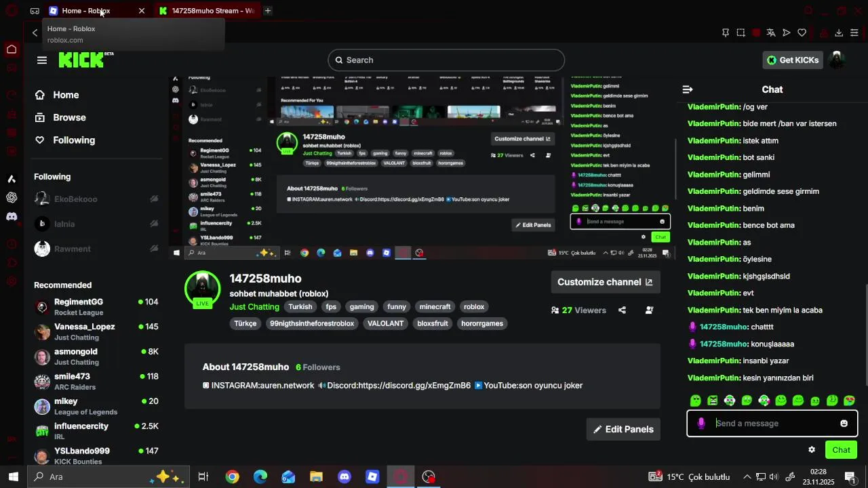Go back with browser back arrow
The image size is (868, 488).
coord(35,33)
